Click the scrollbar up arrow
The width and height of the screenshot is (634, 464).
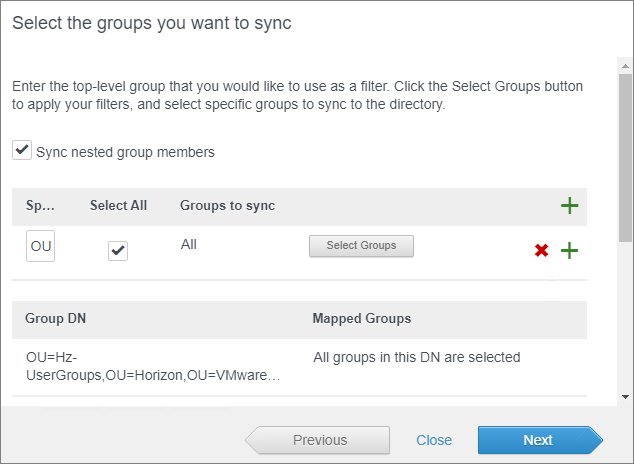tap(625, 66)
